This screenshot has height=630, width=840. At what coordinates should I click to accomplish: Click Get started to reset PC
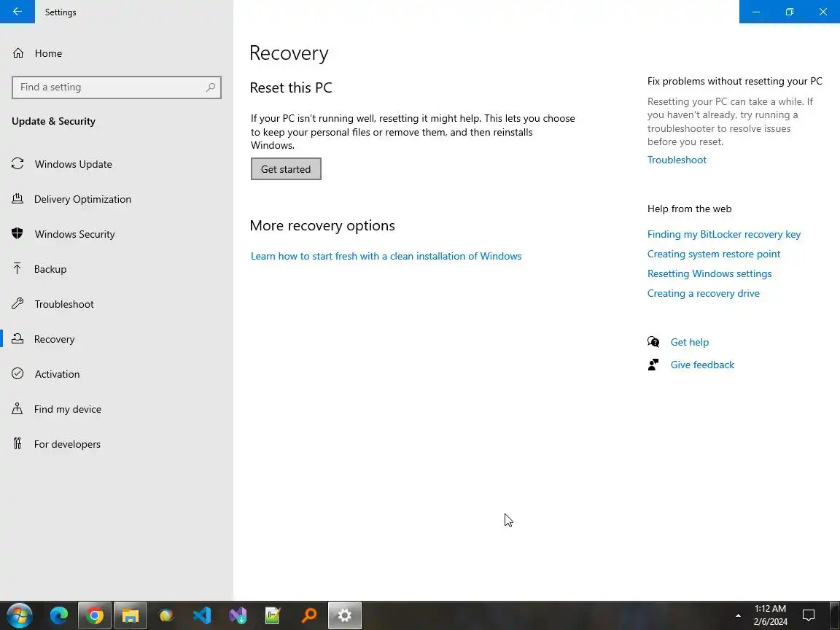[286, 168]
